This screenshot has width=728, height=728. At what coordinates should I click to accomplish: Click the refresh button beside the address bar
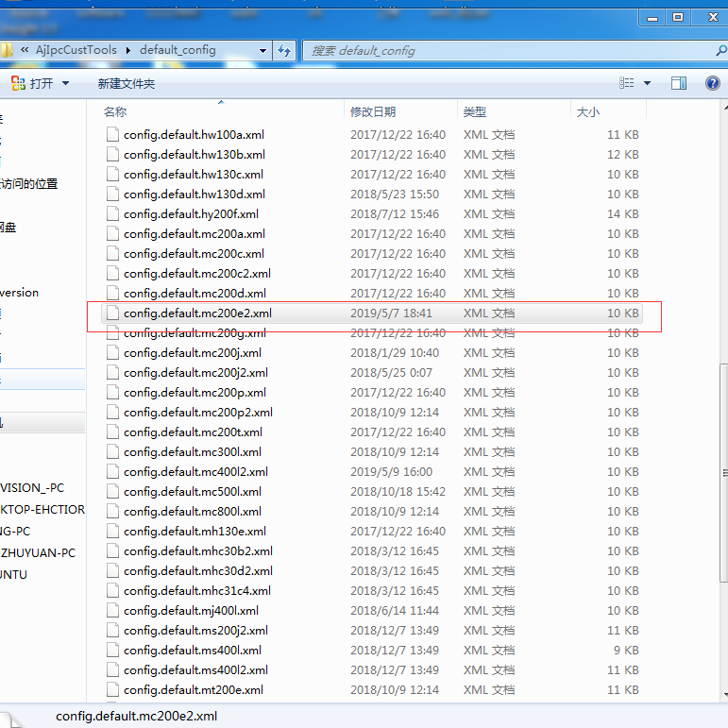pyautogui.click(x=285, y=50)
